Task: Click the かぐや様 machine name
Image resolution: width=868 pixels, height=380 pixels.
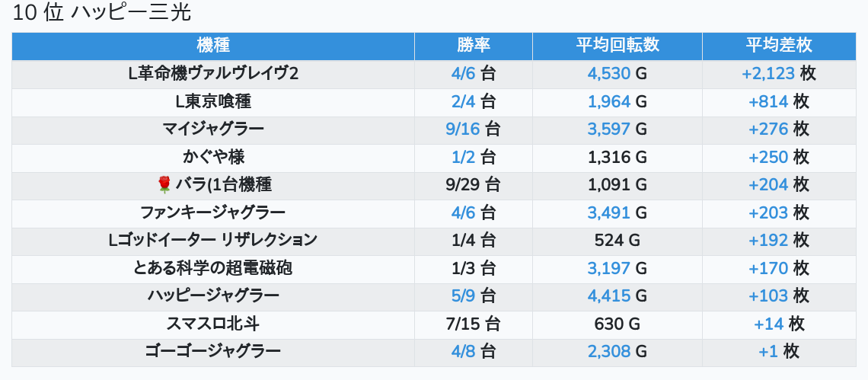Action: coord(213,157)
